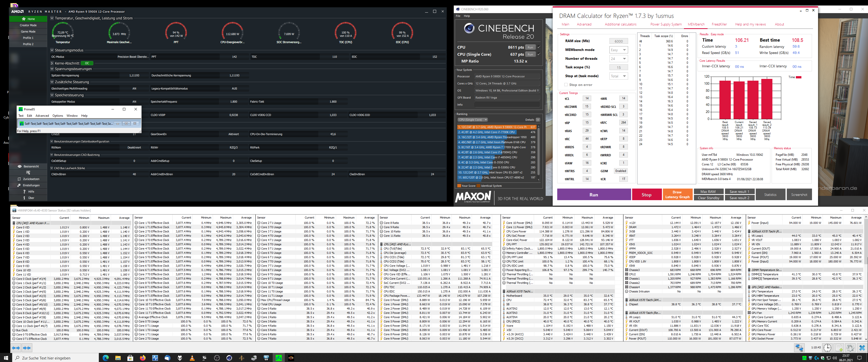This screenshot has height=362, width=868.
Task: Collapse Steuerungsmodus section
Action: point(52,50)
